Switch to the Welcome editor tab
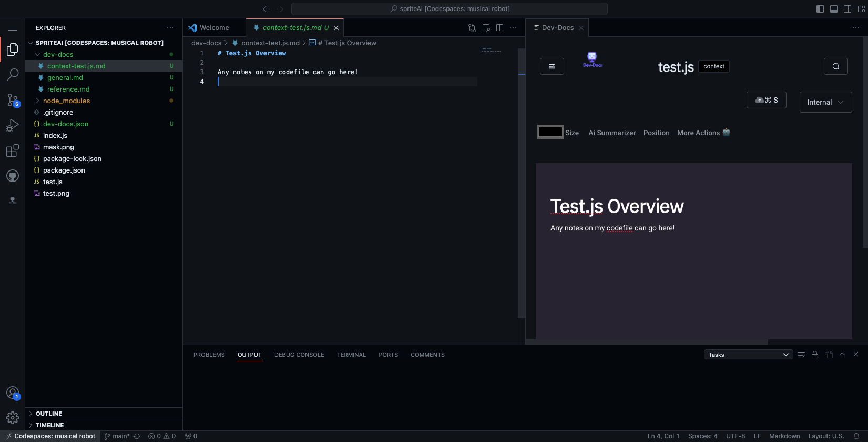 click(x=214, y=28)
